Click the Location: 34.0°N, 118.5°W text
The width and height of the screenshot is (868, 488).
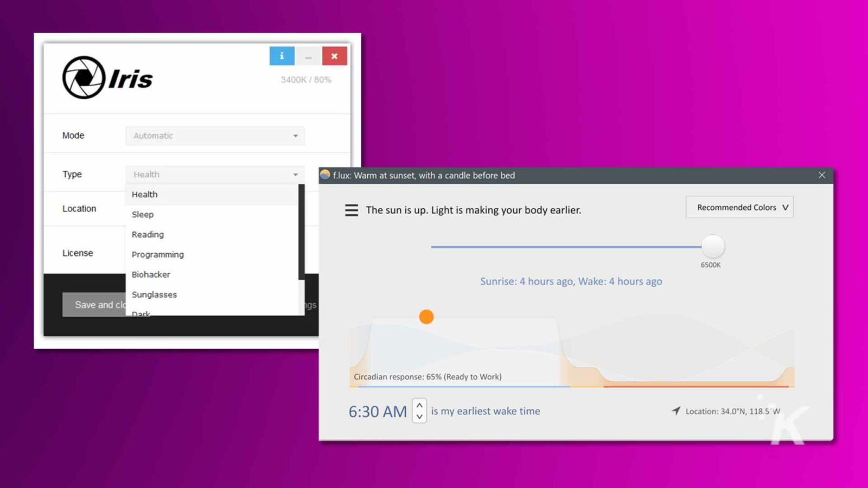coord(733,412)
